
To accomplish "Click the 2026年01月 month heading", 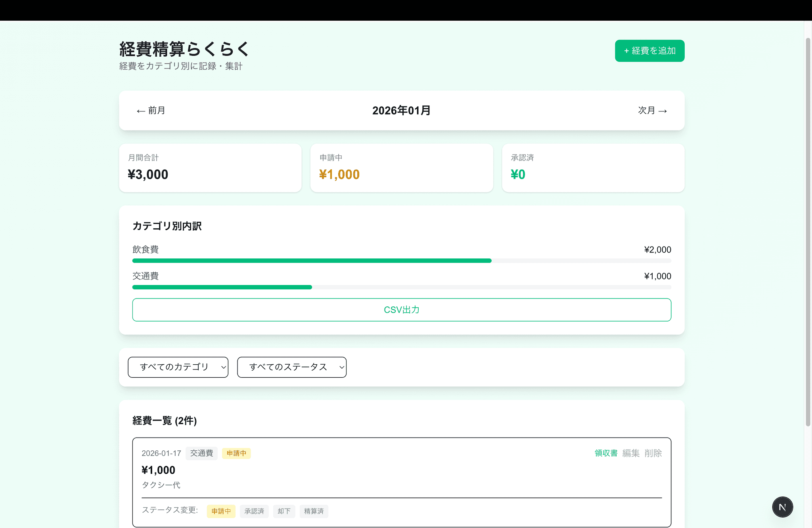I will pyautogui.click(x=401, y=111).
